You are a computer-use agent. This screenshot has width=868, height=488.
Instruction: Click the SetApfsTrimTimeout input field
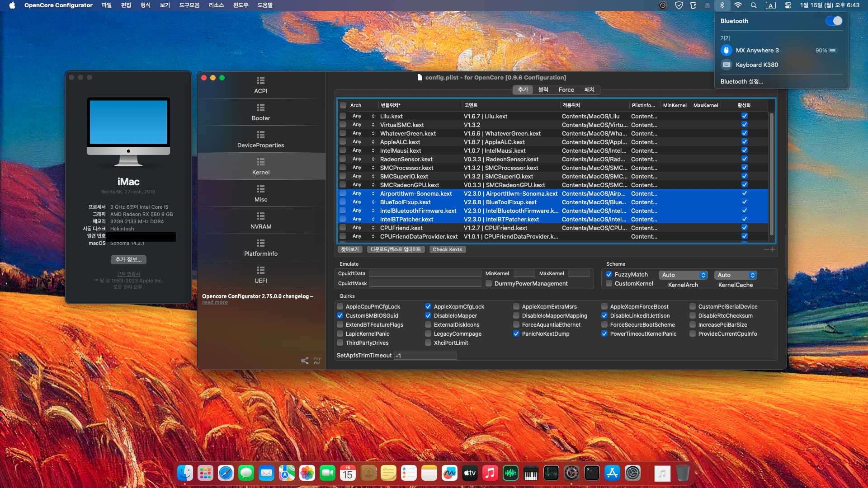click(425, 356)
